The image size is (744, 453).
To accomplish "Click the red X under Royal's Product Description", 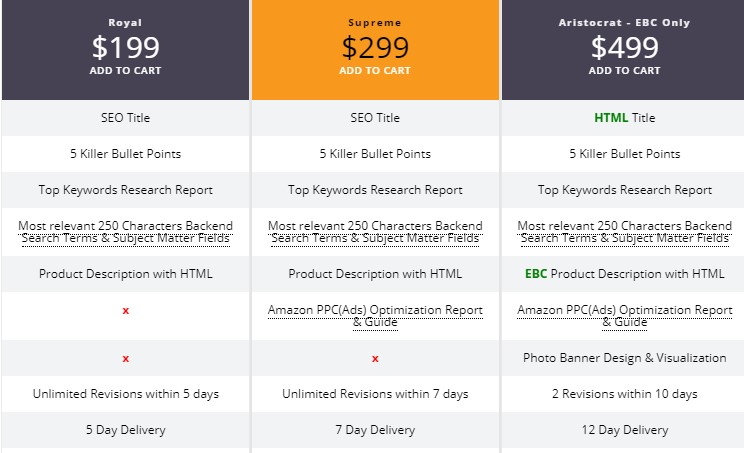I will click(x=125, y=311).
